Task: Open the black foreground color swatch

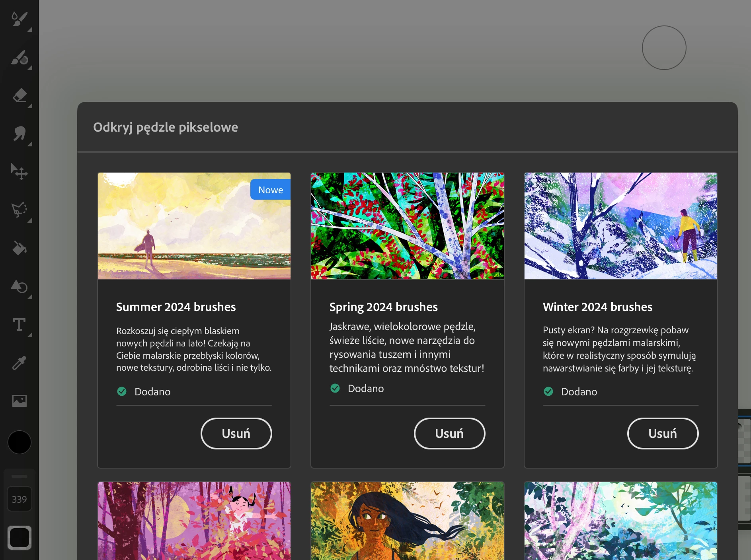Action: tap(19, 442)
